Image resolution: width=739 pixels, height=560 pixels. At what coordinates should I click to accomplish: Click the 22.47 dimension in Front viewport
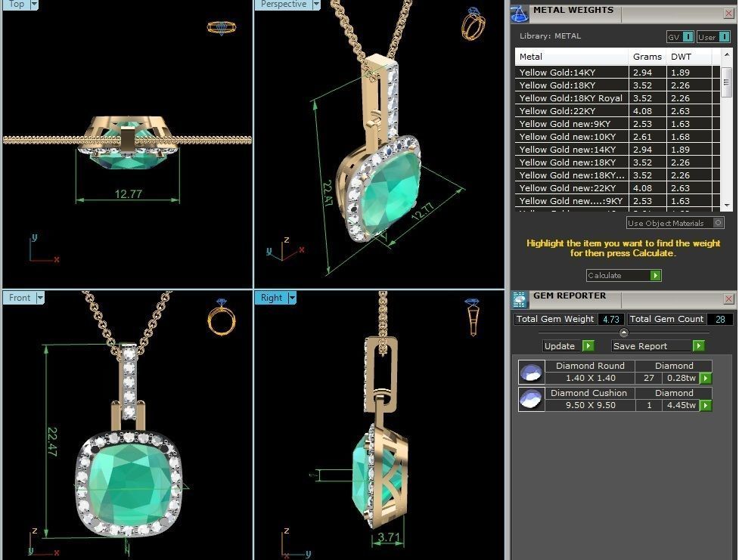pyautogui.click(x=52, y=442)
